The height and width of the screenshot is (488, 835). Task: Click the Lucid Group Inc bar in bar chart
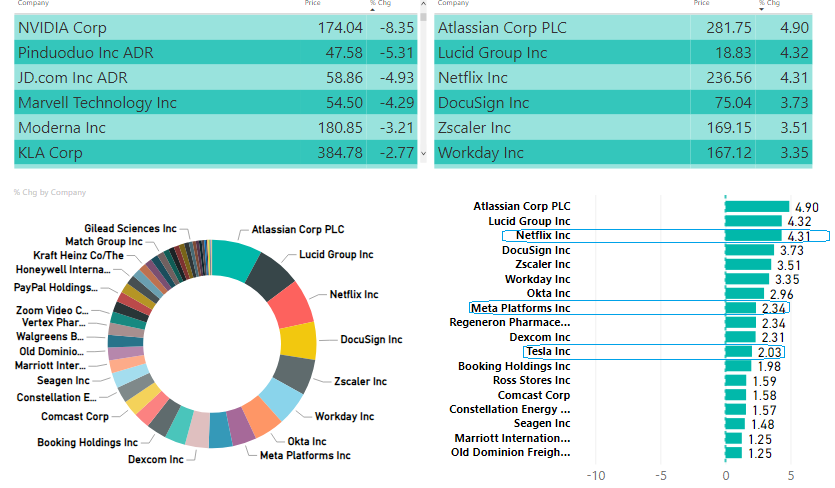753,221
